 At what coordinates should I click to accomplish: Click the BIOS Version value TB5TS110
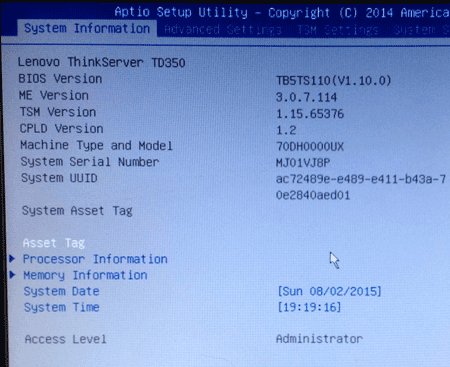coord(333,80)
